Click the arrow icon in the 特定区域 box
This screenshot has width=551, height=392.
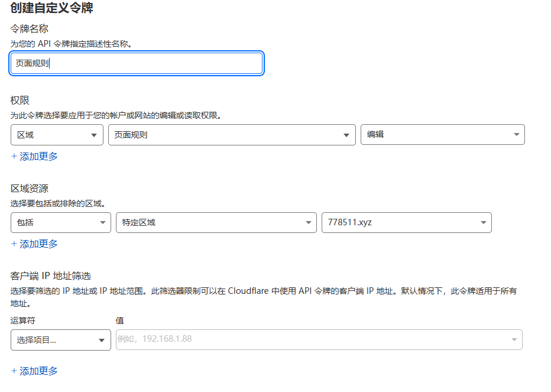pos(308,223)
